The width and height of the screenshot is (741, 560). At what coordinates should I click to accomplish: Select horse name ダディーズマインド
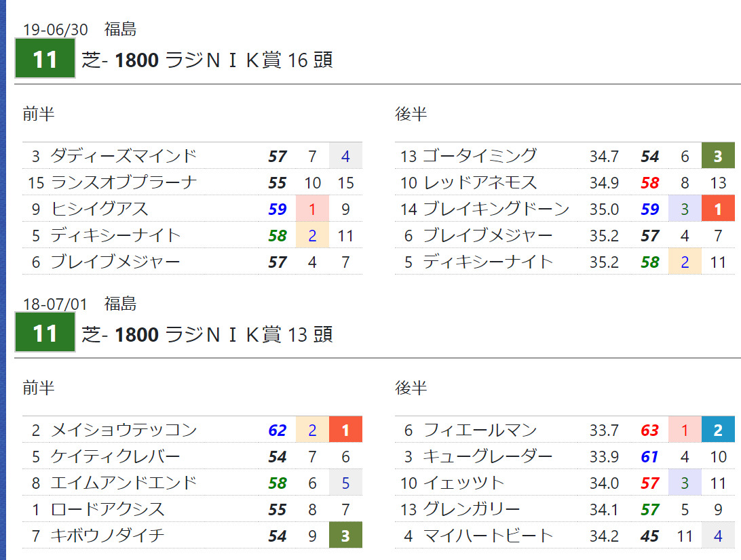(x=123, y=156)
